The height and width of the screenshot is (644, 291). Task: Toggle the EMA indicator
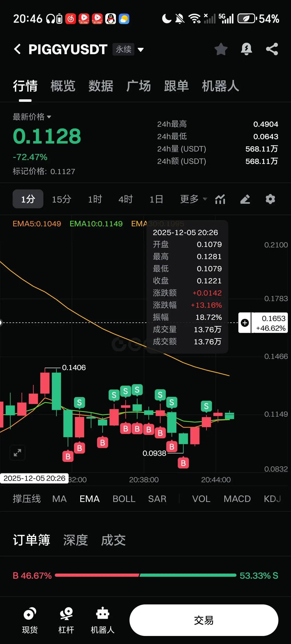[x=89, y=499]
